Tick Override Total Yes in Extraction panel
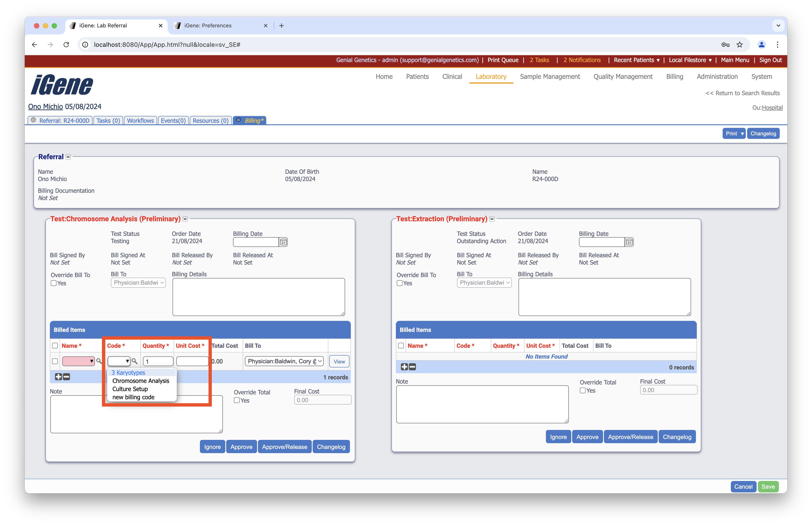Image resolution: width=812 pixels, height=526 pixels. (x=583, y=390)
